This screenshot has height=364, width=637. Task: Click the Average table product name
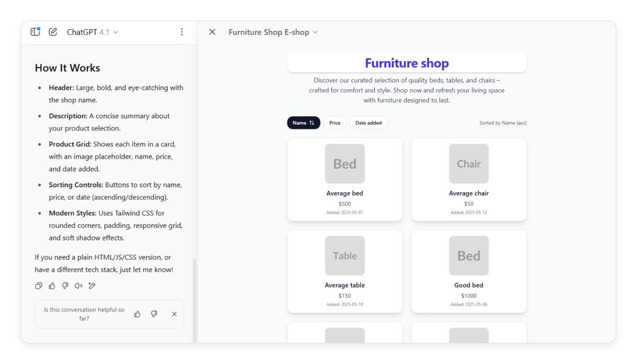pos(345,285)
